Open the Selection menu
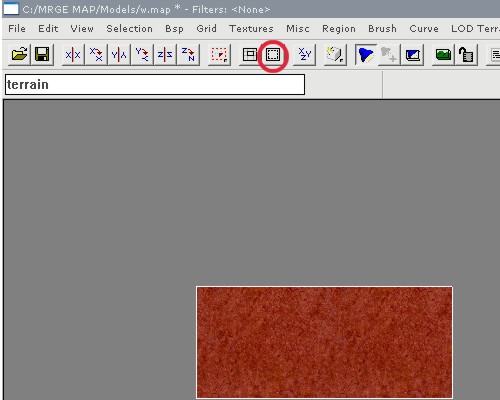Image resolution: width=500 pixels, height=400 pixels. pyautogui.click(x=129, y=29)
